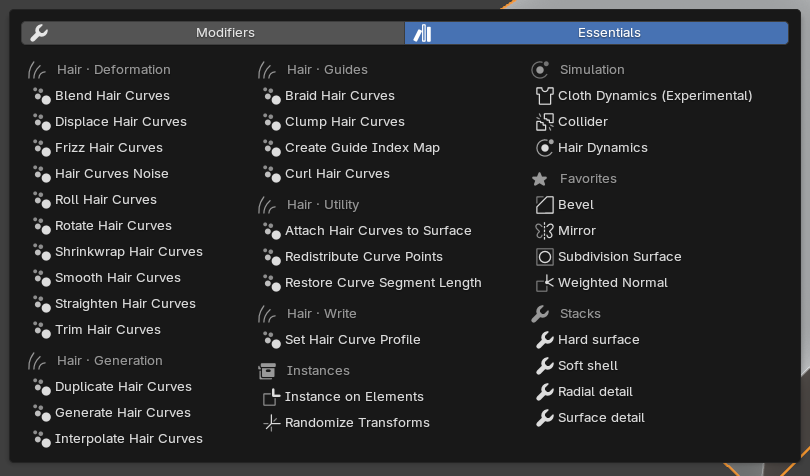This screenshot has height=476, width=810.
Task: Click the Clump Hair Curves node icon
Action: [272, 122]
